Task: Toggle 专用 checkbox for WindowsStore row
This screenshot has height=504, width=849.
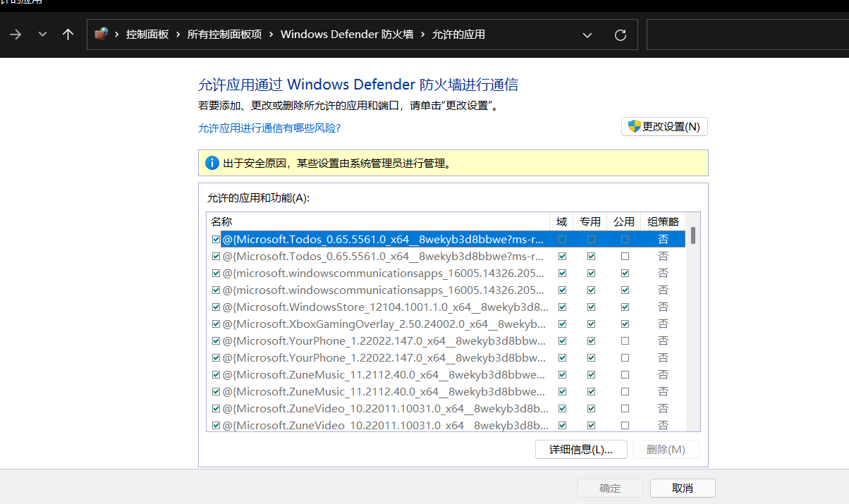Action: point(591,307)
